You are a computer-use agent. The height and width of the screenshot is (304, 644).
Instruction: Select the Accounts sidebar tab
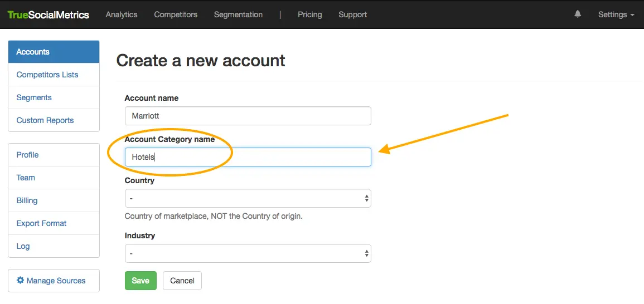coord(54,52)
